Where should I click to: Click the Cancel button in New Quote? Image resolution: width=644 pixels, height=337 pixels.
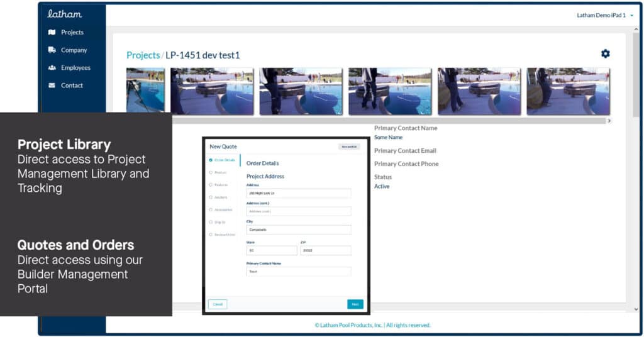click(x=218, y=304)
